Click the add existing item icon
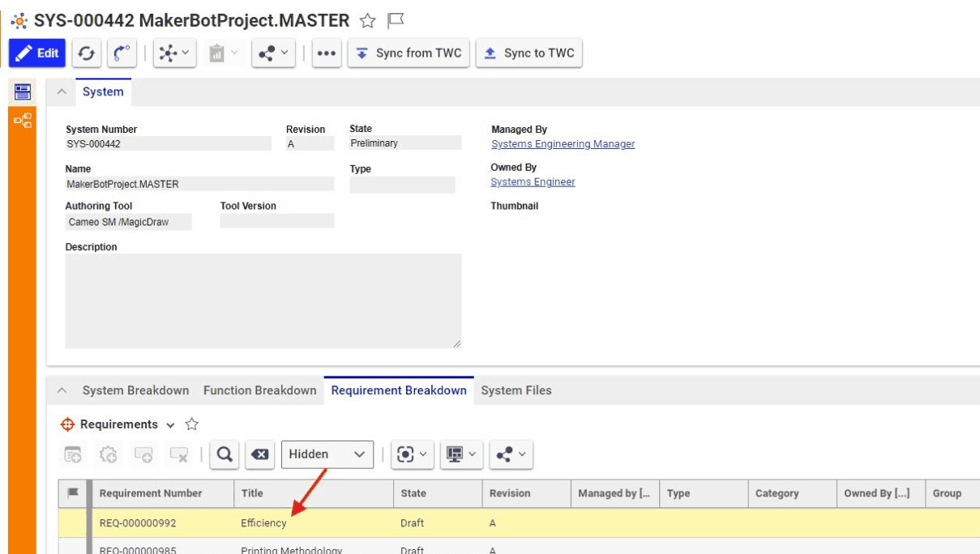This screenshot has height=554, width=980. coord(143,455)
